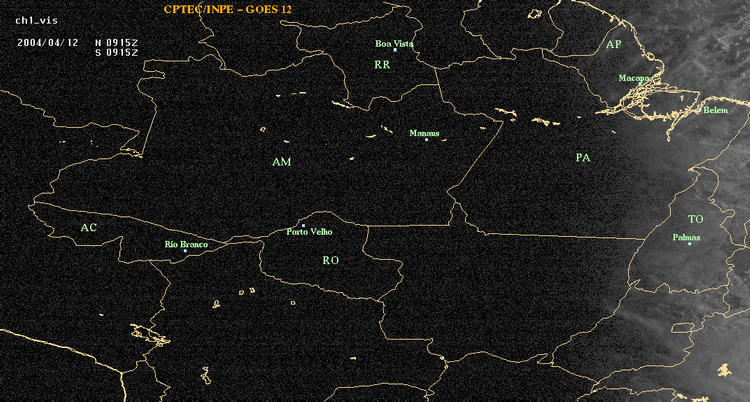Click the Rio Branco city label
The width and height of the screenshot is (750, 402).
click(187, 245)
